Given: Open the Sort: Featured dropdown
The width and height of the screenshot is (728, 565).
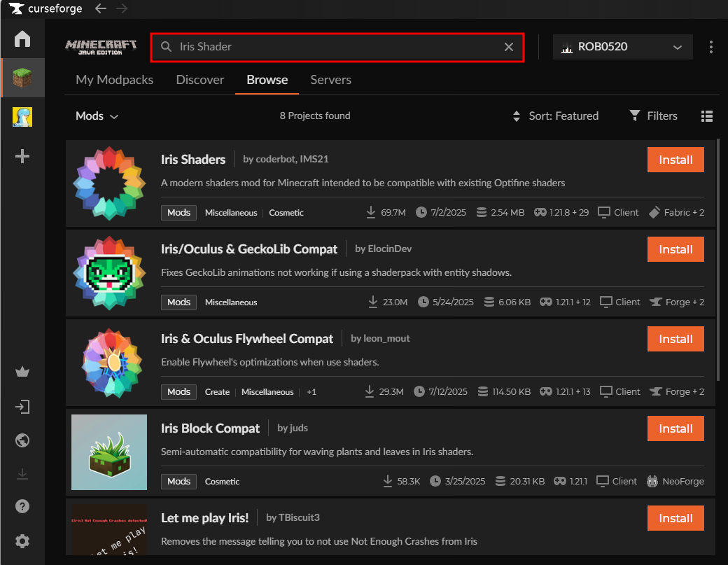Looking at the screenshot, I should point(556,116).
